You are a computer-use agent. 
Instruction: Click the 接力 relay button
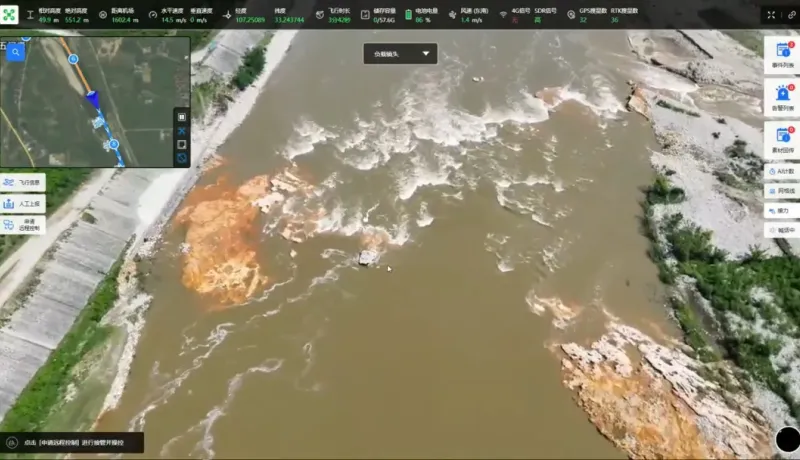[782, 211]
